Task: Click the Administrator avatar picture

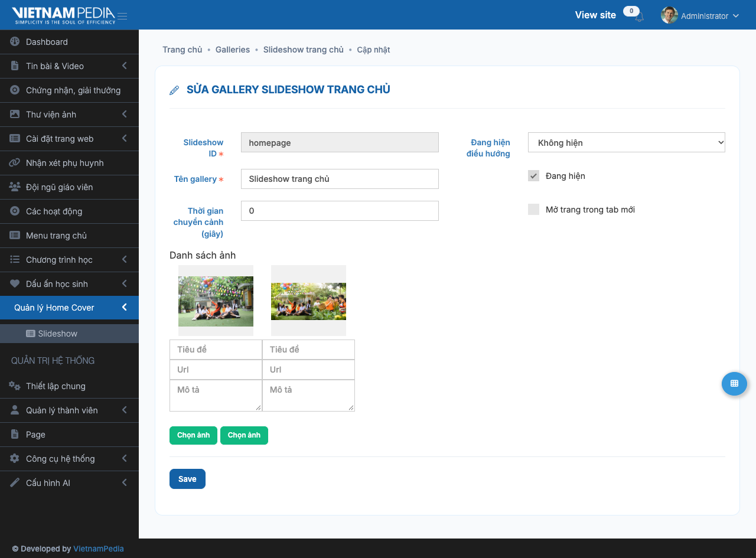Action: click(x=669, y=15)
